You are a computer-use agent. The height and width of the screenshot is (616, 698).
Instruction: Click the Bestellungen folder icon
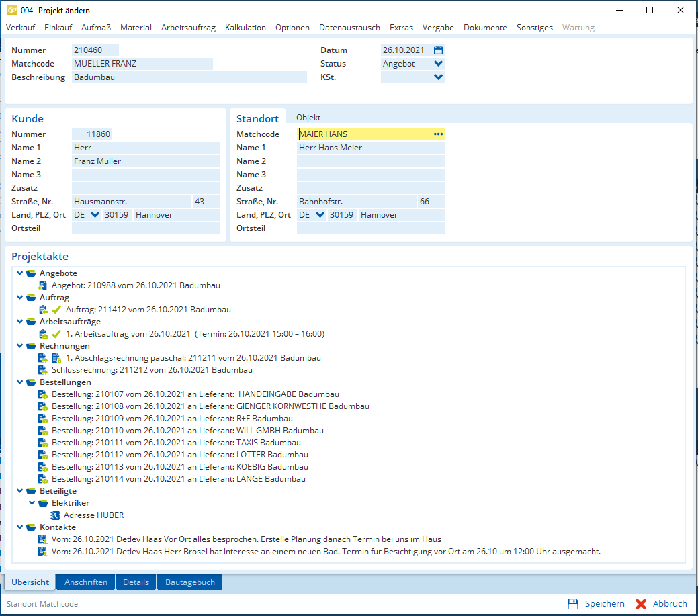click(31, 382)
